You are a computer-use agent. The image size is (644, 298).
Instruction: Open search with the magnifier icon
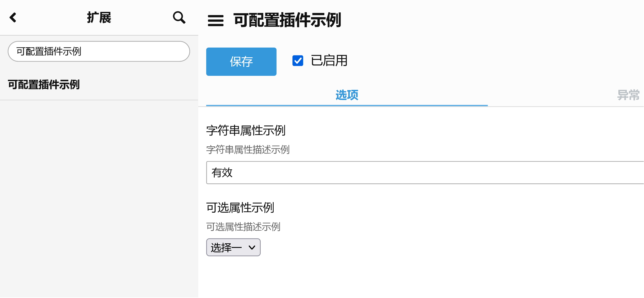[179, 18]
